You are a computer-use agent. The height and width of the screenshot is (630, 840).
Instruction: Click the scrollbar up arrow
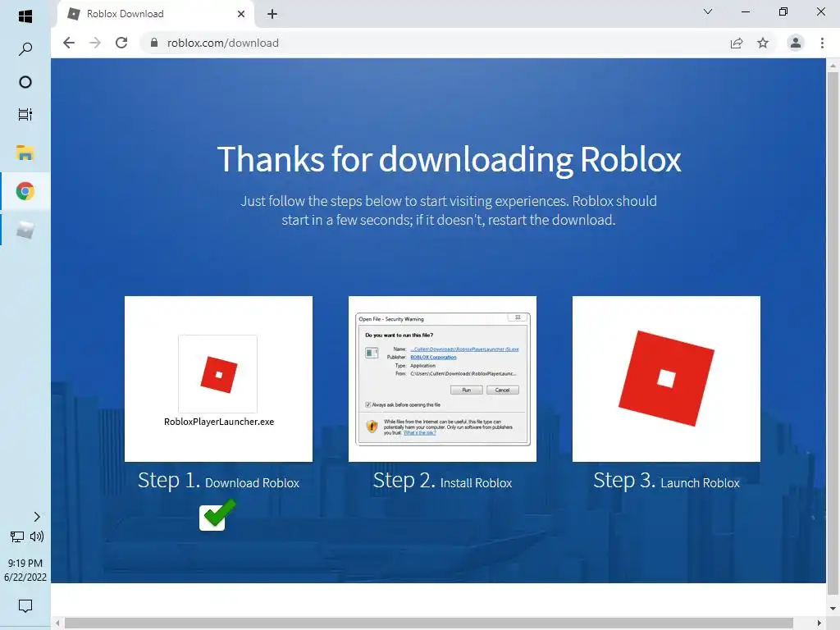833,66
